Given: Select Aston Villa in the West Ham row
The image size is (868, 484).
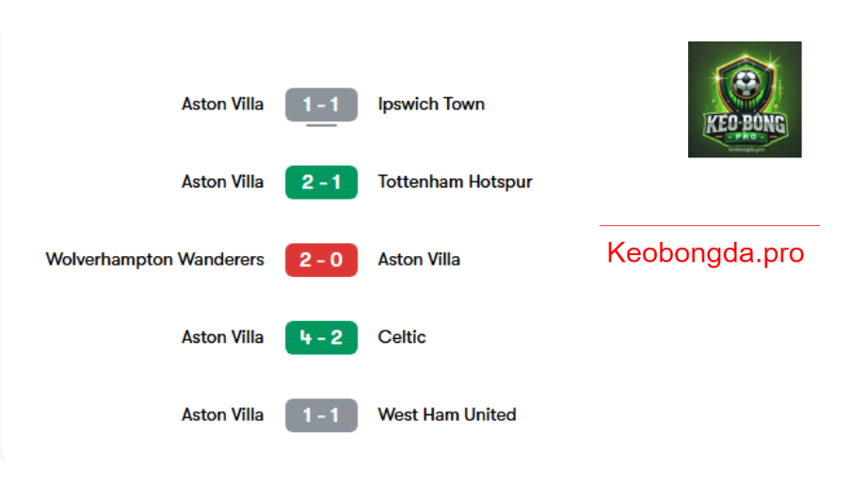Looking at the screenshot, I should pos(222,414).
